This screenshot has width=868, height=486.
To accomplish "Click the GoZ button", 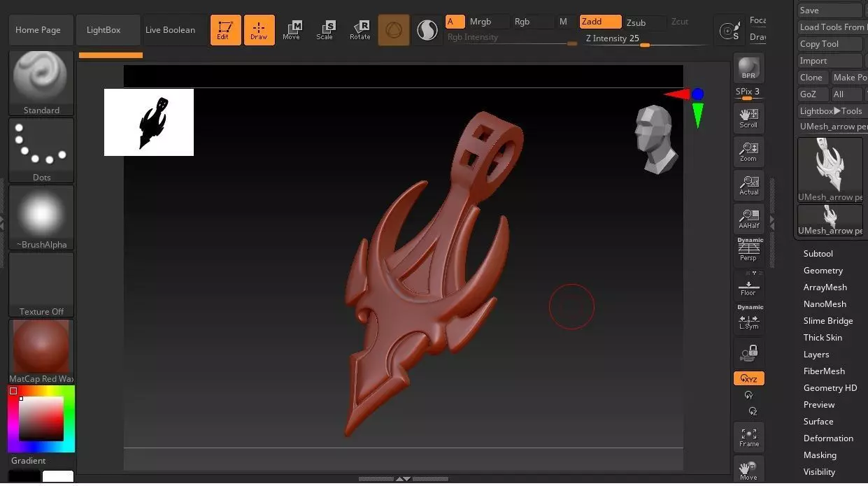I will (813, 94).
